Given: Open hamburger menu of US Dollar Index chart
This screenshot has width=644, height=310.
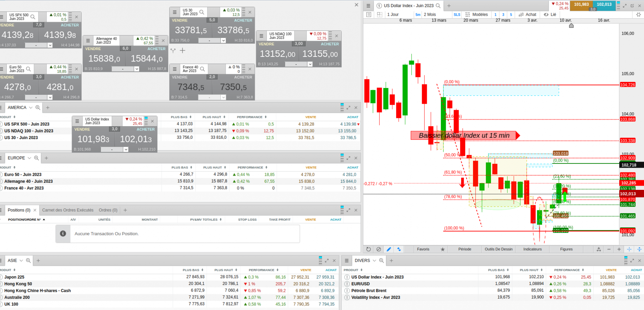Looking at the screenshot, I should pyautogui.click(x=368, y=6).
